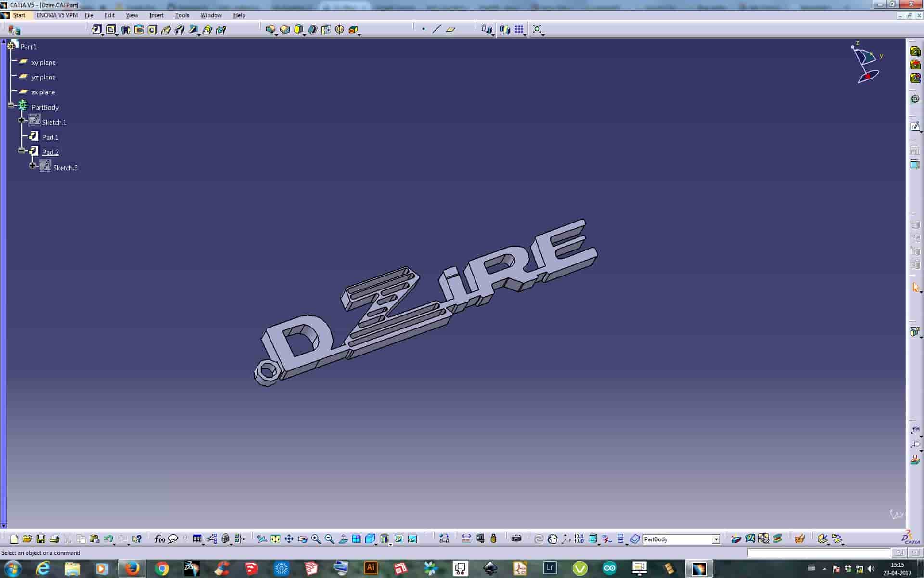The width and height of the screenshot is (924, 578).
Task: Select the Draft Angle tool
Action: coord(298,29)
